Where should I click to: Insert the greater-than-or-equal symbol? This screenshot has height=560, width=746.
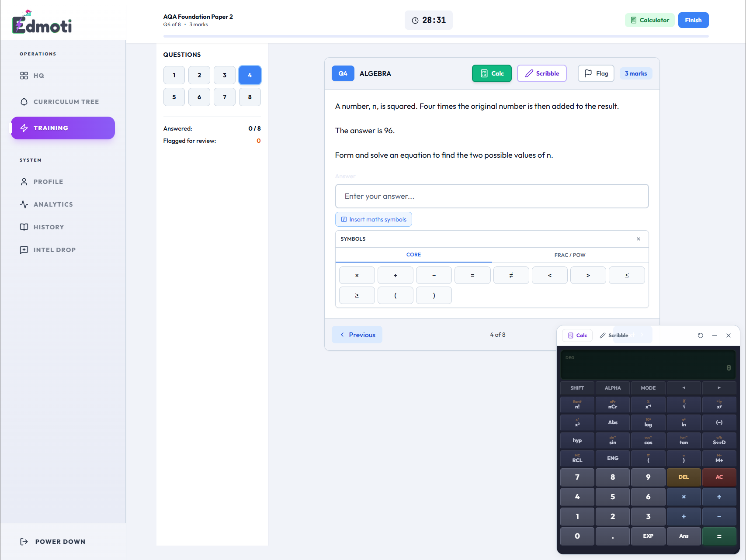357,295
